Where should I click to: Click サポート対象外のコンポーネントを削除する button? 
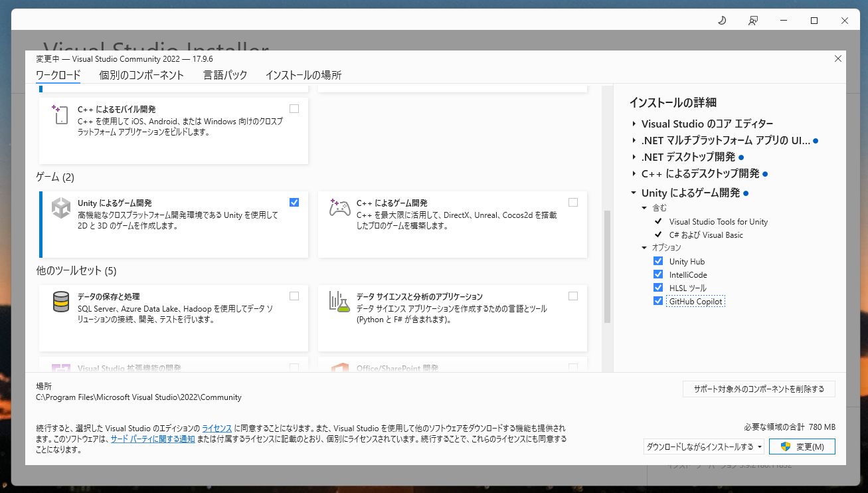coord(759,389)
